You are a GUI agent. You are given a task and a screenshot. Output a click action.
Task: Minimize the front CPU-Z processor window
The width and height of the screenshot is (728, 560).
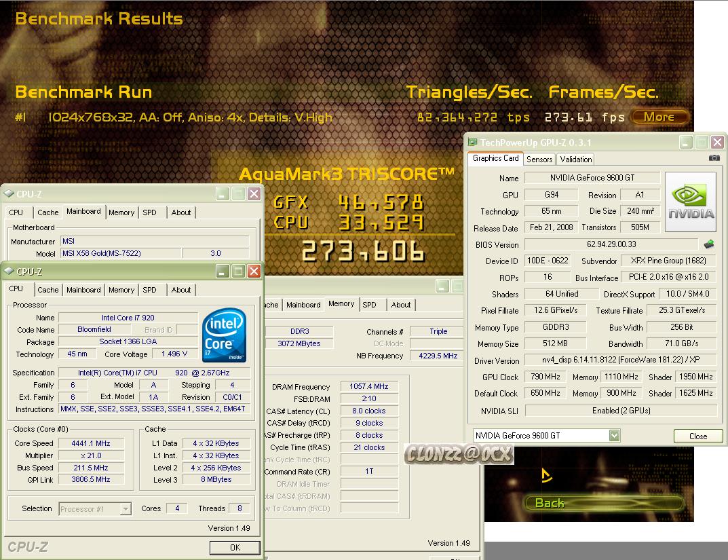tap(223, 272)
